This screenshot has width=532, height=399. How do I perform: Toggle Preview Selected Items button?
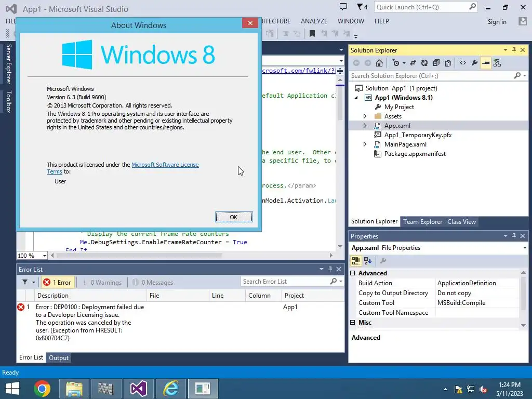(x=486, y=63)
